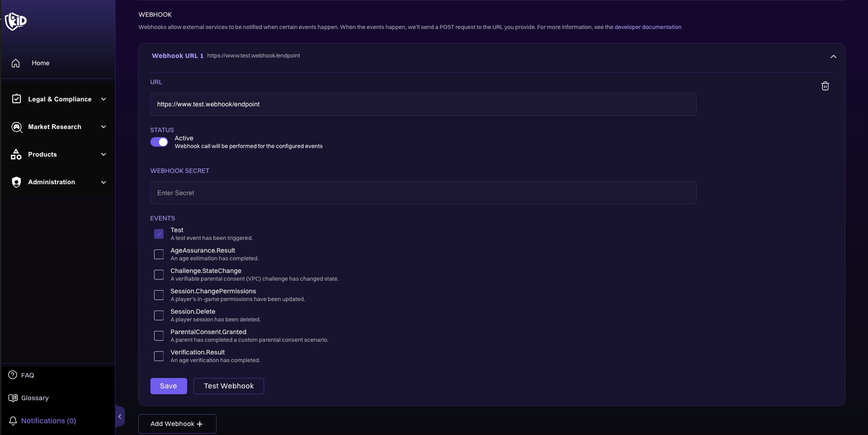Viewport: 868px width, 435px height.
Task: Collapse the sidebar with arrow handle
Action: (120, 416)
